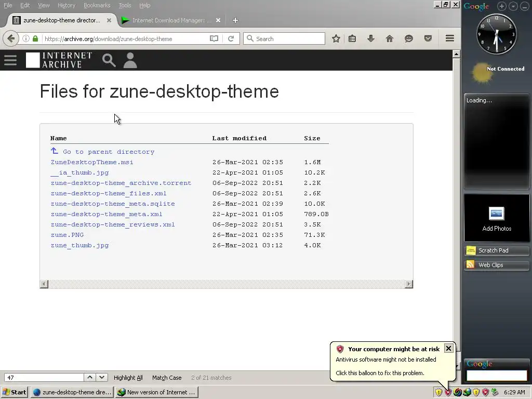The height and width of the screenshot is (399, 532).
Task: Download ZuneDesktopTheme.msi
Action: pos(91,162)
